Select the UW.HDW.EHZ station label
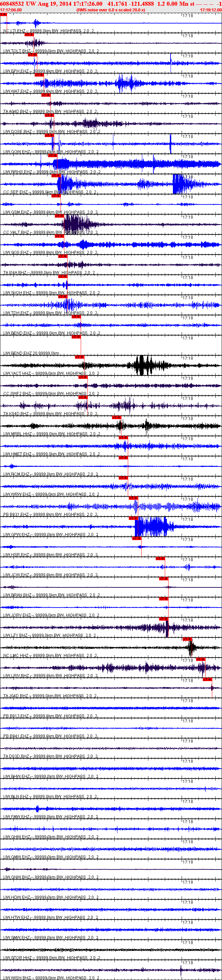Screen dimensions: 222x980 pos(51,898)
